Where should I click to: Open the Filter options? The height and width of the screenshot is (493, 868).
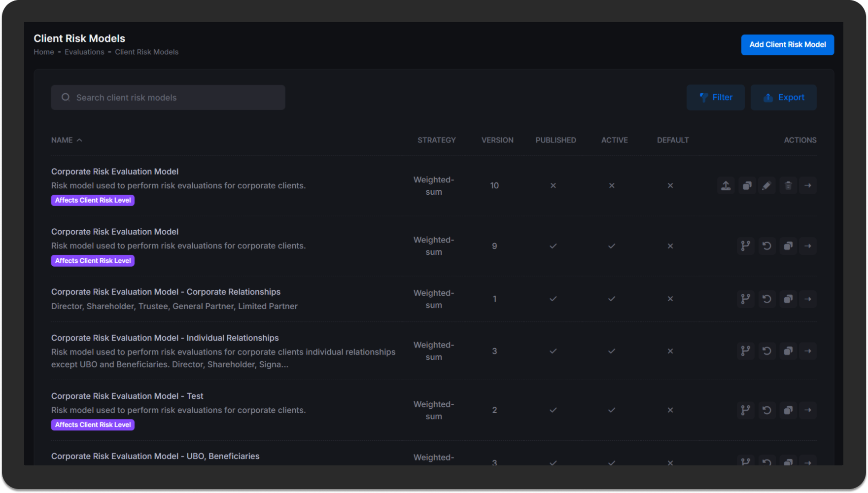click(715, 98)
